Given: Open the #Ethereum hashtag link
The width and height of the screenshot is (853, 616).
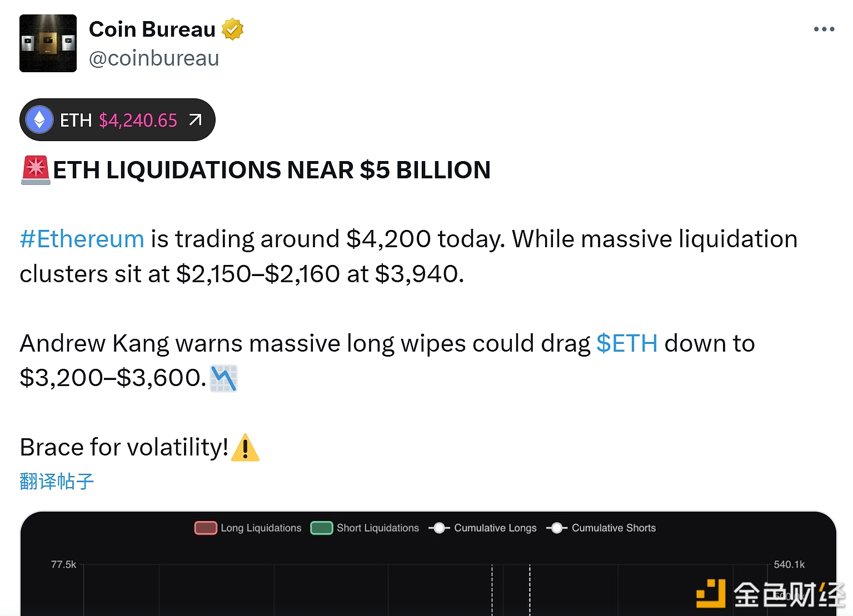Looking at the screenshot, I should click(82, 239).
